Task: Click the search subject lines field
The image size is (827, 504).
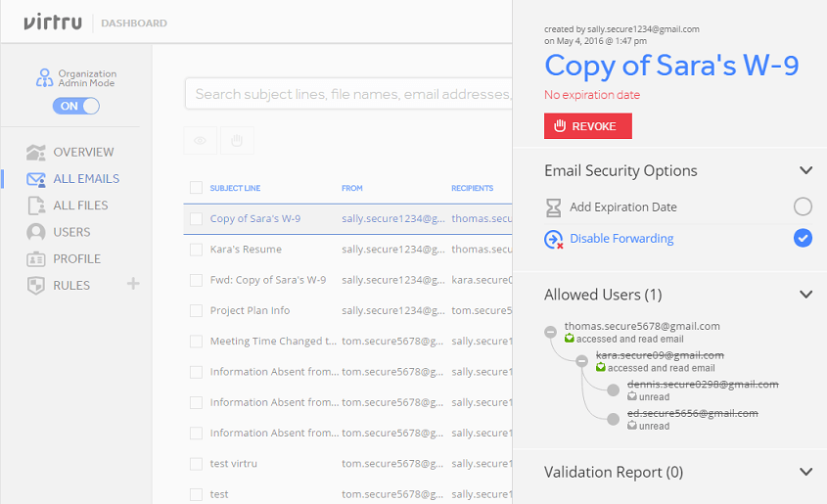Action: pyautogui.click(x=348, y=94)
